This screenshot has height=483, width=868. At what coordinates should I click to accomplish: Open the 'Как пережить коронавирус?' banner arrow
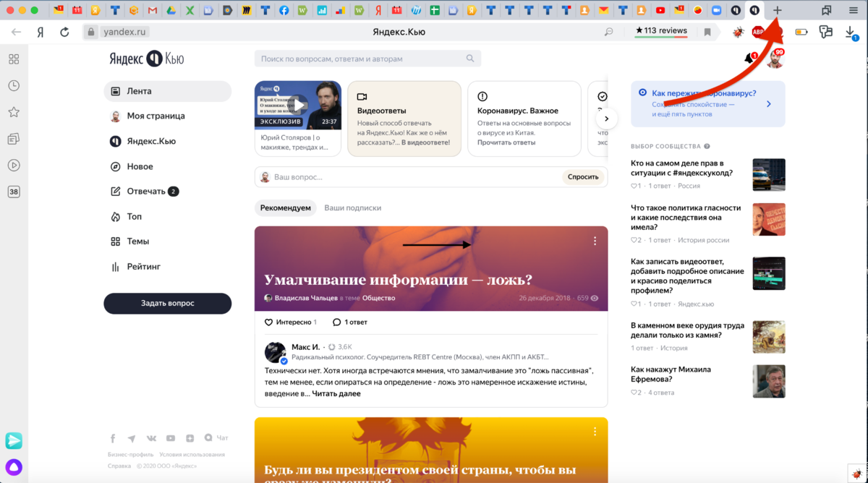(768, 104)
